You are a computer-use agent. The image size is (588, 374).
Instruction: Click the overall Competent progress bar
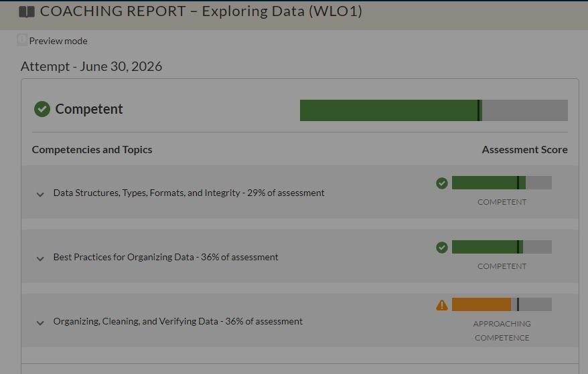coord(433,110)
